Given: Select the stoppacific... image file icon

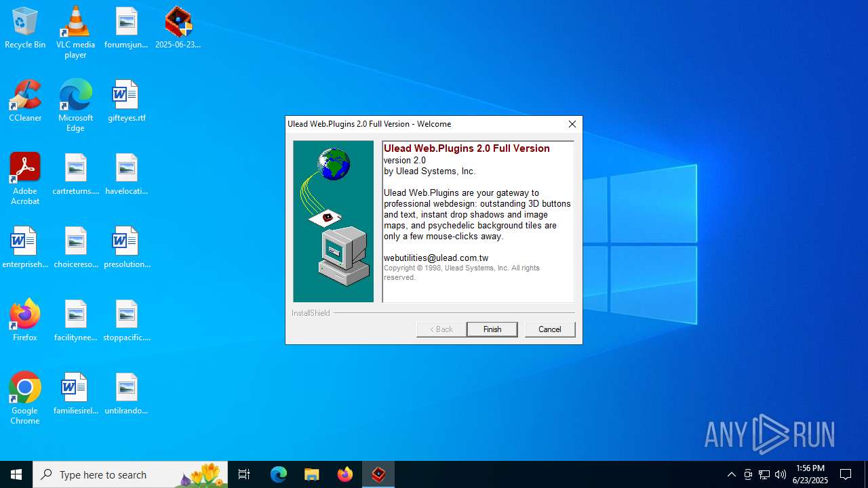Looking at the screenshot, I should click(x=126, y=321).
